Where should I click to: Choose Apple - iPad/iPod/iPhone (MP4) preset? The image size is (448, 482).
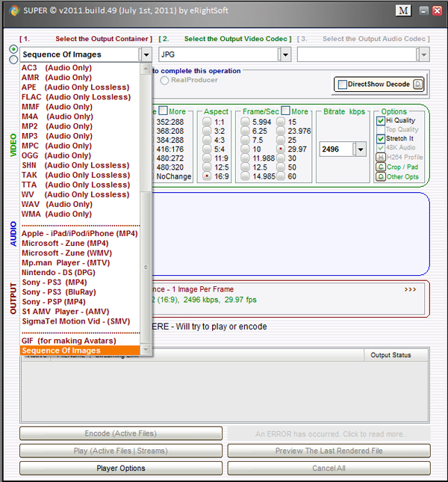click(80, 233)
